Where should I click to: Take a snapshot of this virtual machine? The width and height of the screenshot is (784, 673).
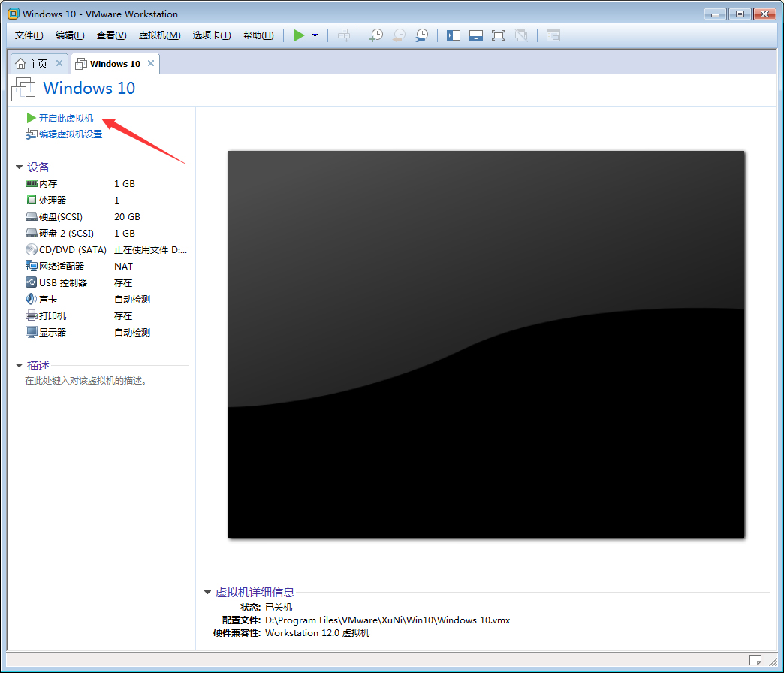[375, 35]
